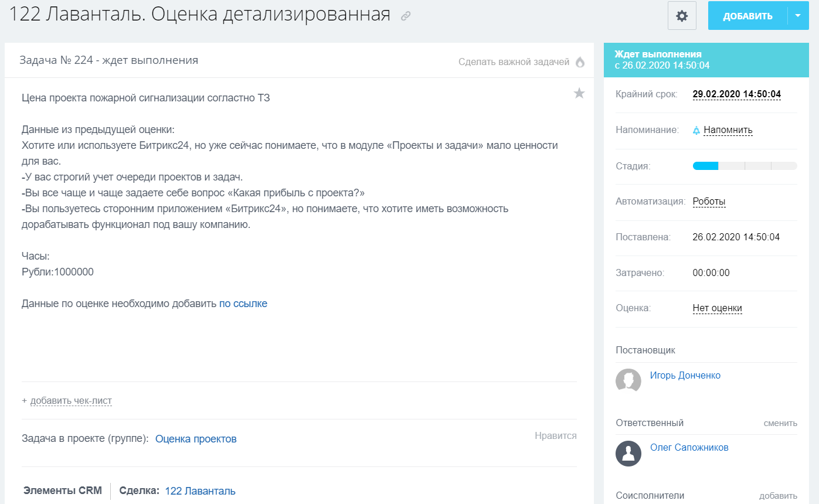Open the 122 Лаванталь CRM deal

pyautogui.click(x=200, y=491)
